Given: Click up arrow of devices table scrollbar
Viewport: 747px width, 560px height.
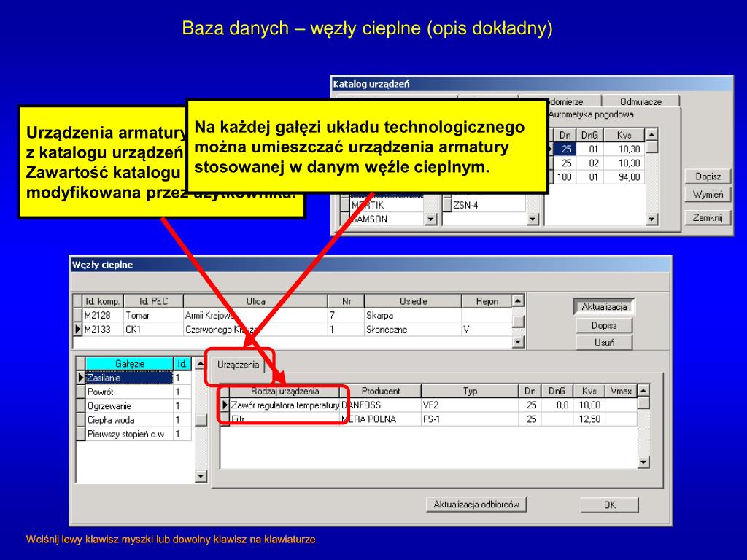Looking at the screenshot, I should click(x=643, y=391).
